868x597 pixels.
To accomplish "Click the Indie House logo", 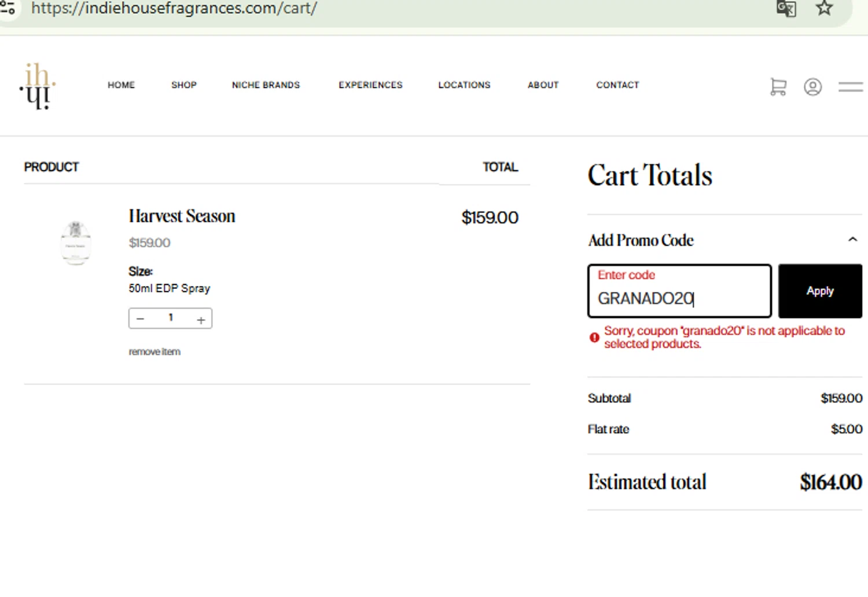I will pos(38,86).
